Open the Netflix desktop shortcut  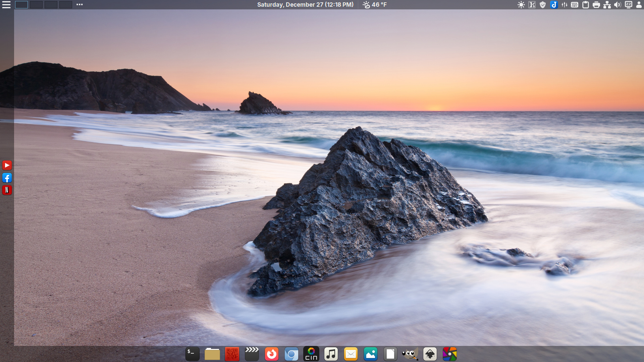coord(7,190)
